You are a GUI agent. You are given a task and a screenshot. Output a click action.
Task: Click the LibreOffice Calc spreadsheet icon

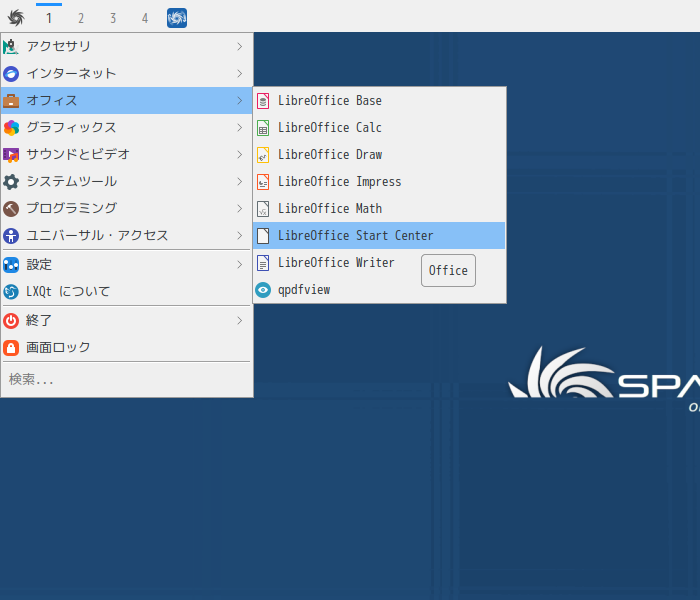tap(263, 128)
